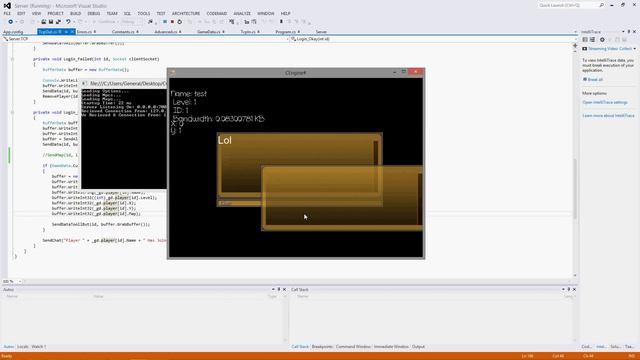Click the red Stop Debugging icon

tap(172, 22)
